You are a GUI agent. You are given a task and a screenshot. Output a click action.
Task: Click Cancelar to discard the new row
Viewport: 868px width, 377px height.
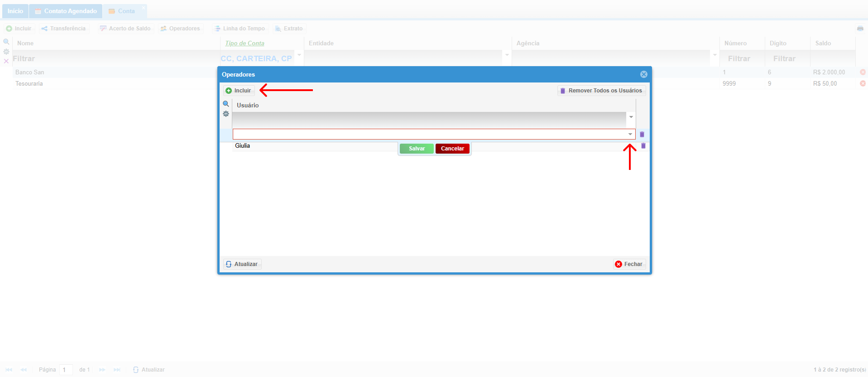pos(452,149)
